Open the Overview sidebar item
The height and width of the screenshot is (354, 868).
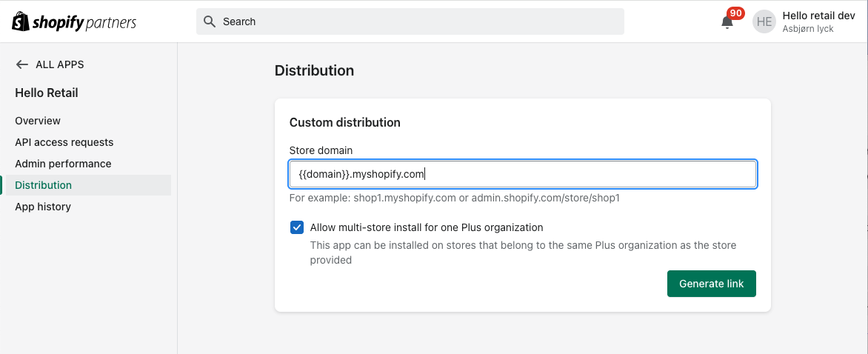[38, 121]
